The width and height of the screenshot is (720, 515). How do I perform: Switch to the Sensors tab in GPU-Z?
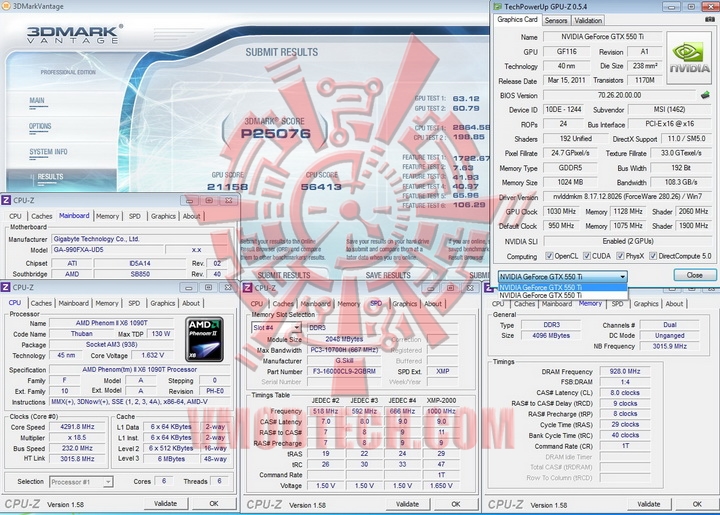(x=556, y=21)
